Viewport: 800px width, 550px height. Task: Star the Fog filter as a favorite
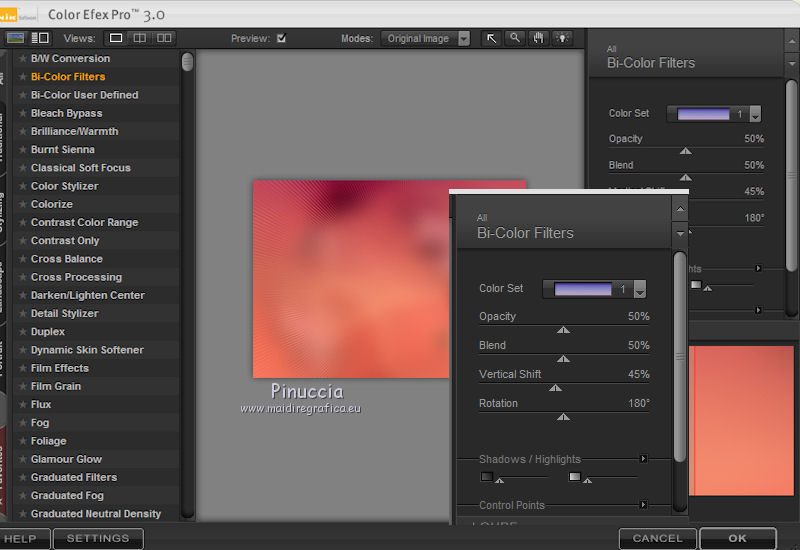(22, 422)
